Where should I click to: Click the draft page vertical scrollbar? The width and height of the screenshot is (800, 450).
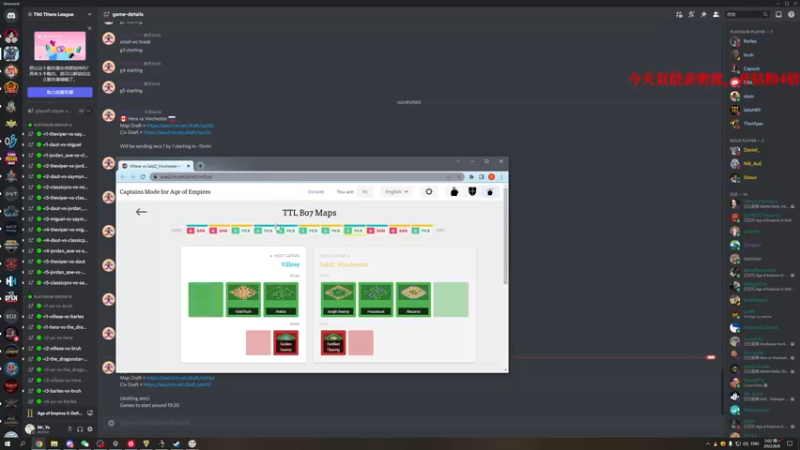click(506, 235)
